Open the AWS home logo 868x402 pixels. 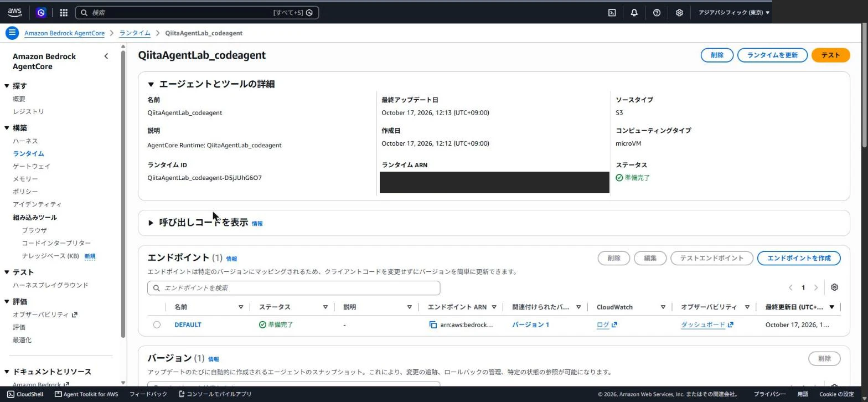tap(14, 12)
